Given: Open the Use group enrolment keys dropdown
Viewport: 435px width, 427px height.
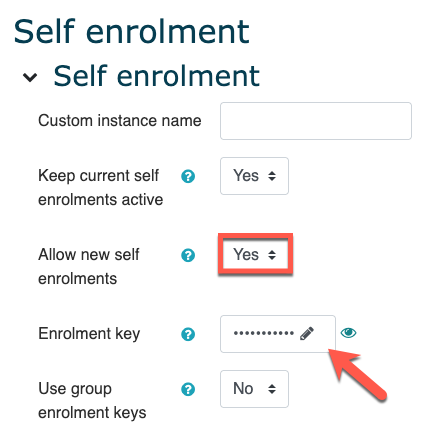Looking at the screenshot, I should (x=254, y=389).
